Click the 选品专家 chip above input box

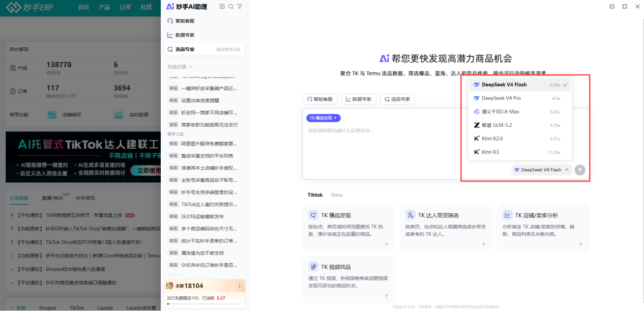(x=397, y=99)
